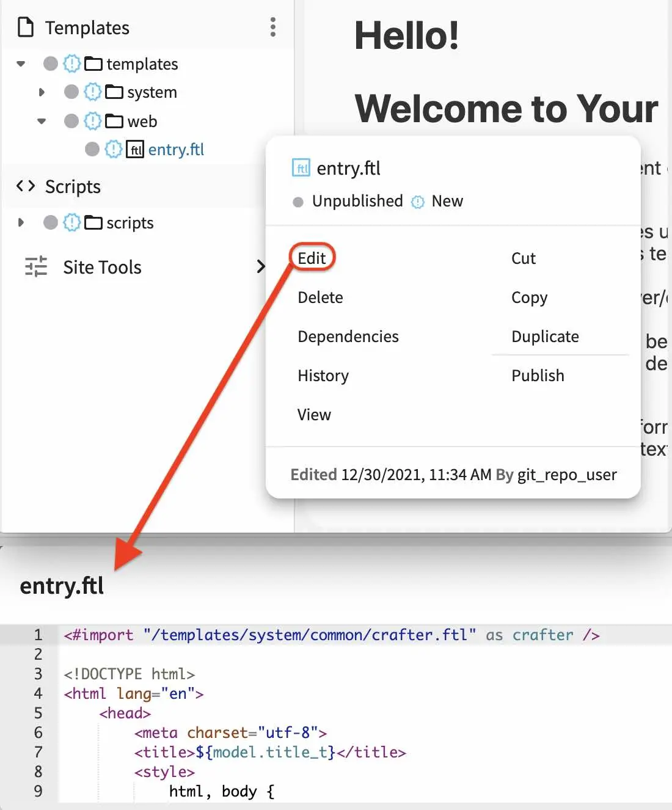Click the new-state badge icon on system folder

tap(93, 92)
